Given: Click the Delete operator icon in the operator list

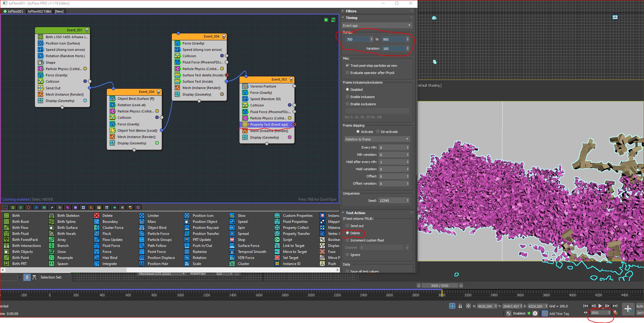Looking at the screenshot, I should (97, 216).
